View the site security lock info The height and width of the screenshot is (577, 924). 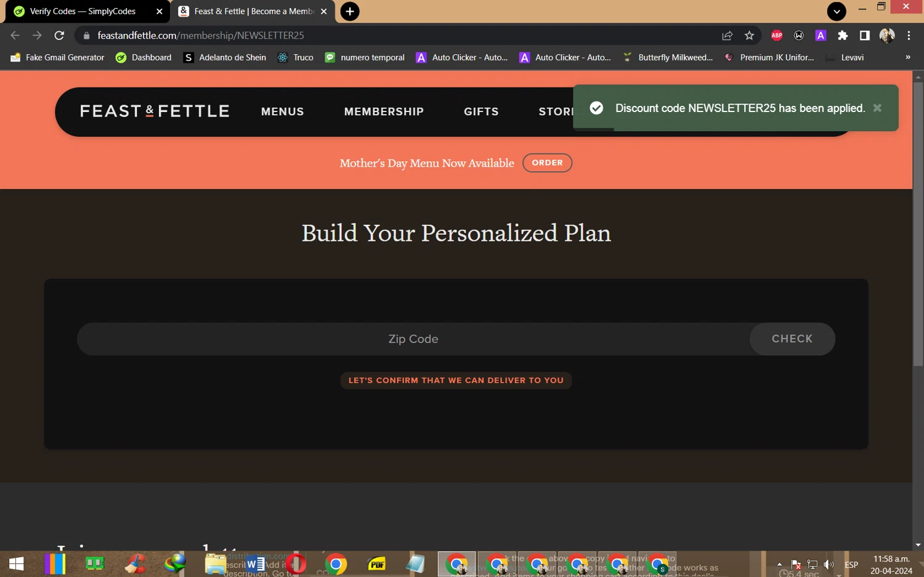click(86, 36)
